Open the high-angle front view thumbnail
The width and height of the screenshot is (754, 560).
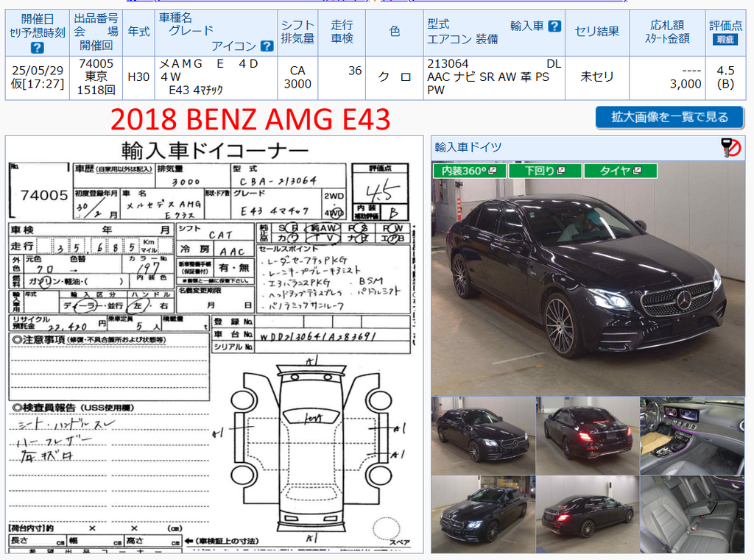click(x=483, y=514)
